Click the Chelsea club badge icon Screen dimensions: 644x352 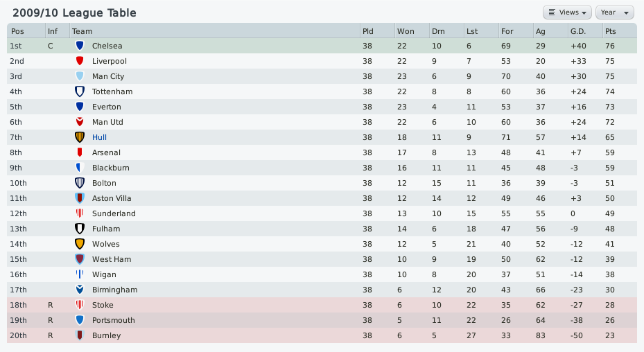[x=80, y=46]
